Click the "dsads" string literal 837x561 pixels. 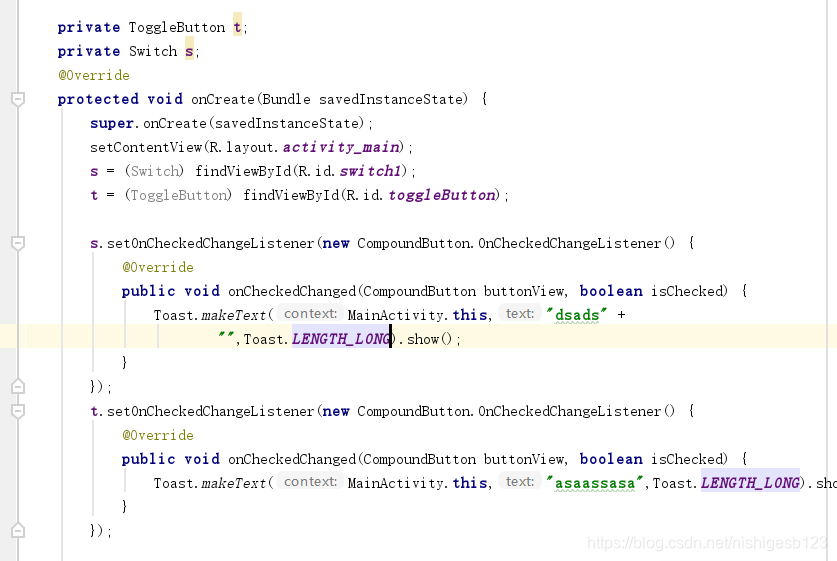coord(577,315)
